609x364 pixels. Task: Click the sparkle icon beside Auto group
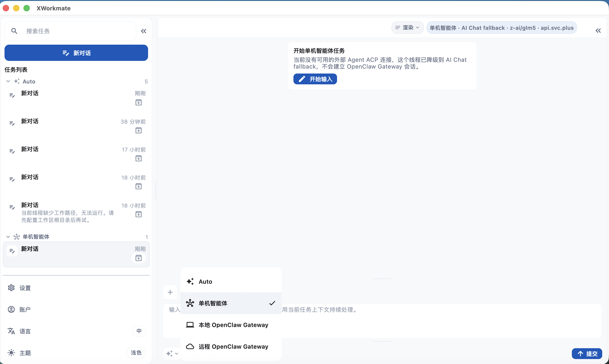17,81
